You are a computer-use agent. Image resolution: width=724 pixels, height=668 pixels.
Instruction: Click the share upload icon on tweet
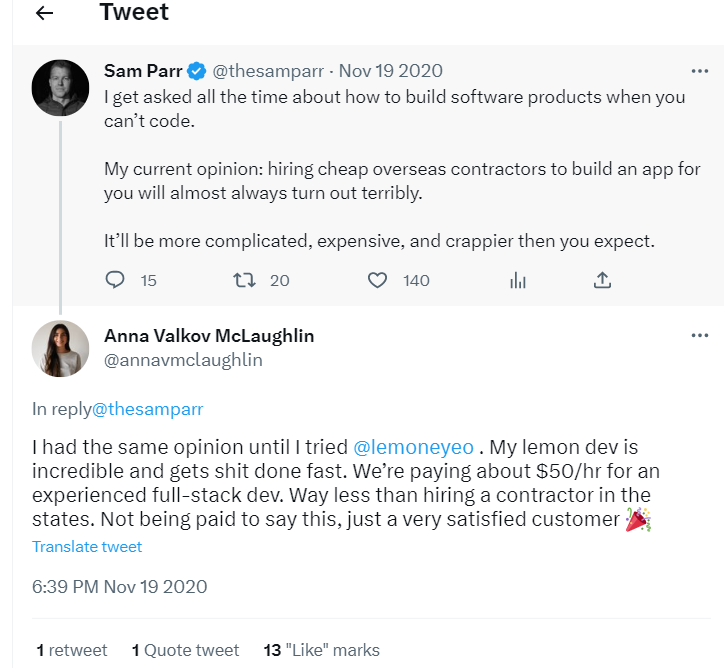click(x=602, y=280)
